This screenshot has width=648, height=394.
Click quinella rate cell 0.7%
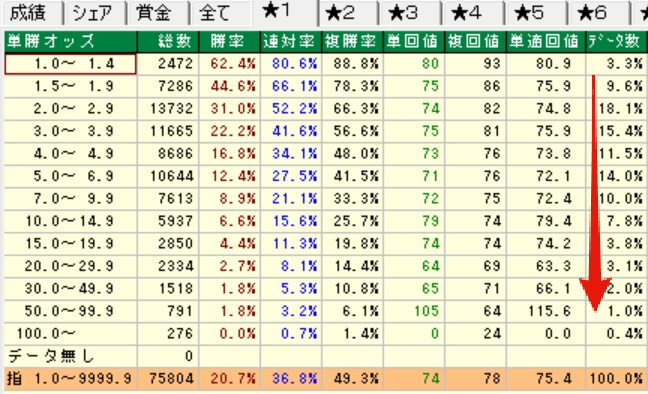[x=291, y=334]
